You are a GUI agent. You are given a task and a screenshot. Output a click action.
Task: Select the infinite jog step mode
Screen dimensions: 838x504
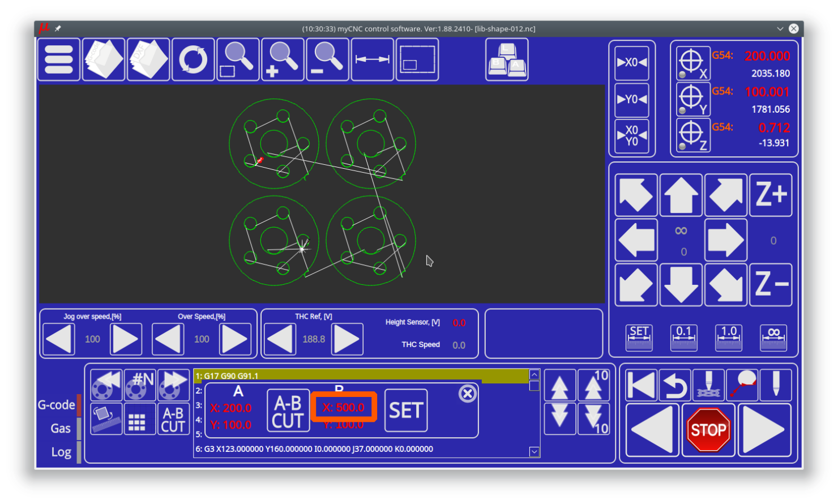(x=773, y=338)
